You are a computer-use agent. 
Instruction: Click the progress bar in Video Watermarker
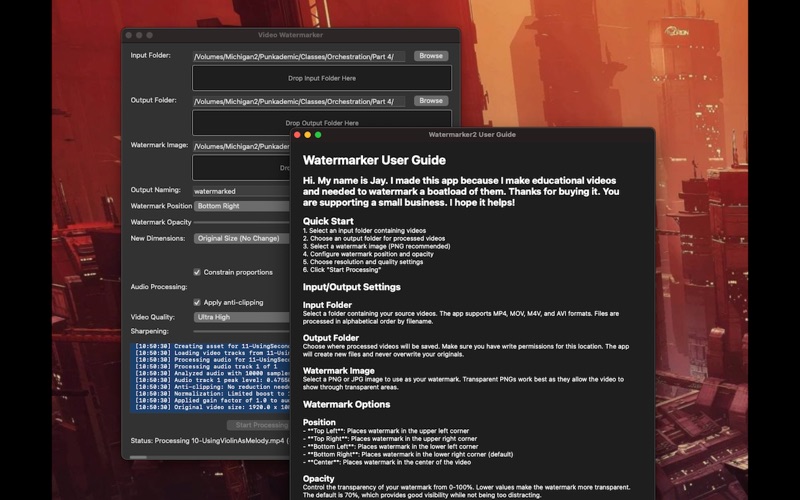210,457
